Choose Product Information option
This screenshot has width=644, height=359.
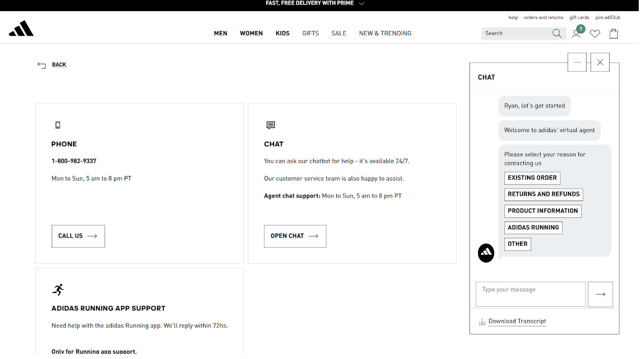point(543,211)
